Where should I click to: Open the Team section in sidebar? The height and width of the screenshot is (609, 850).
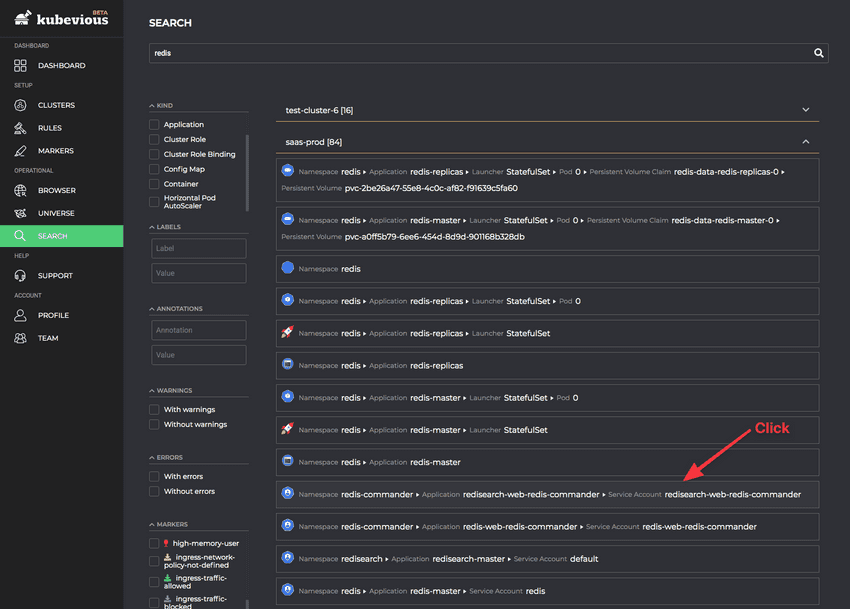(x=47, y=338)
